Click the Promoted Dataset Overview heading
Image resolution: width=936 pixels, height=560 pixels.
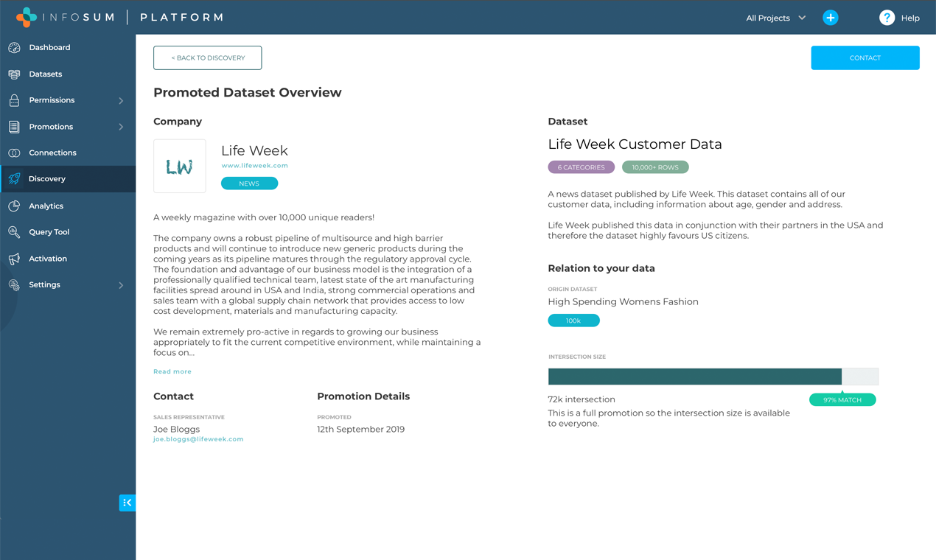(248, 93)
